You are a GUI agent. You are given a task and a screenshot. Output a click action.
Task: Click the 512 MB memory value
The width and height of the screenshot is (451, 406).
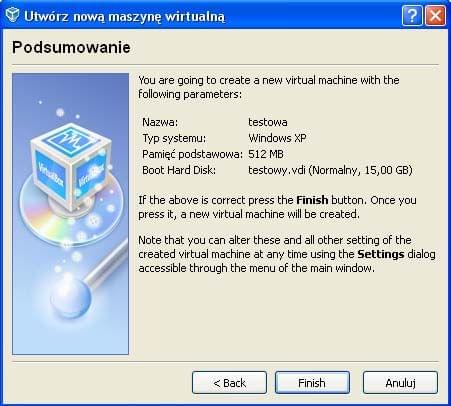[266, 154]
